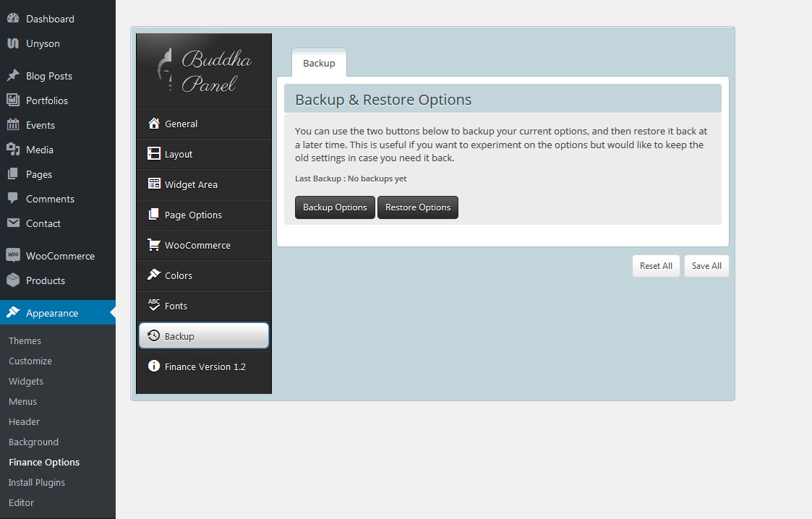Go to Widgets submenu item
Screen dimensions: 812x519
(x=26, y=381)
